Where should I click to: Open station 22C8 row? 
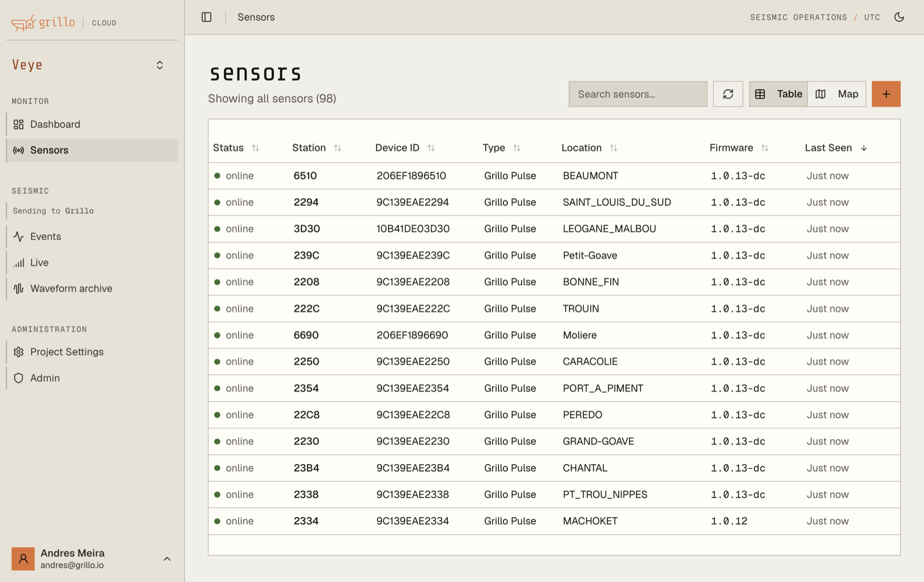[x=554, y=415]
